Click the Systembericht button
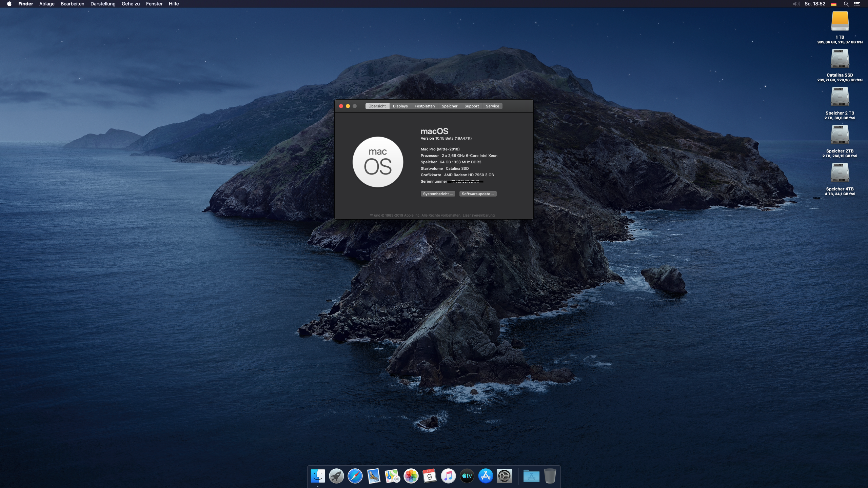 [x=438, y=194]
